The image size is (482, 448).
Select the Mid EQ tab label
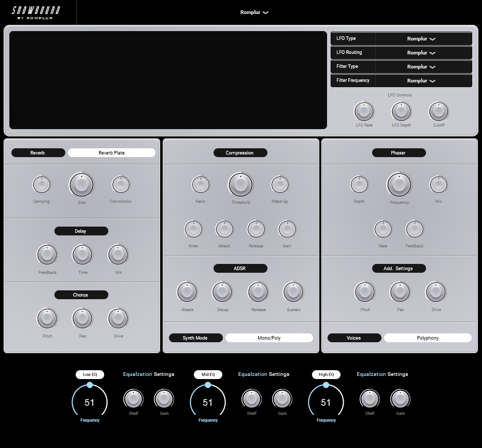pos(208,374)
